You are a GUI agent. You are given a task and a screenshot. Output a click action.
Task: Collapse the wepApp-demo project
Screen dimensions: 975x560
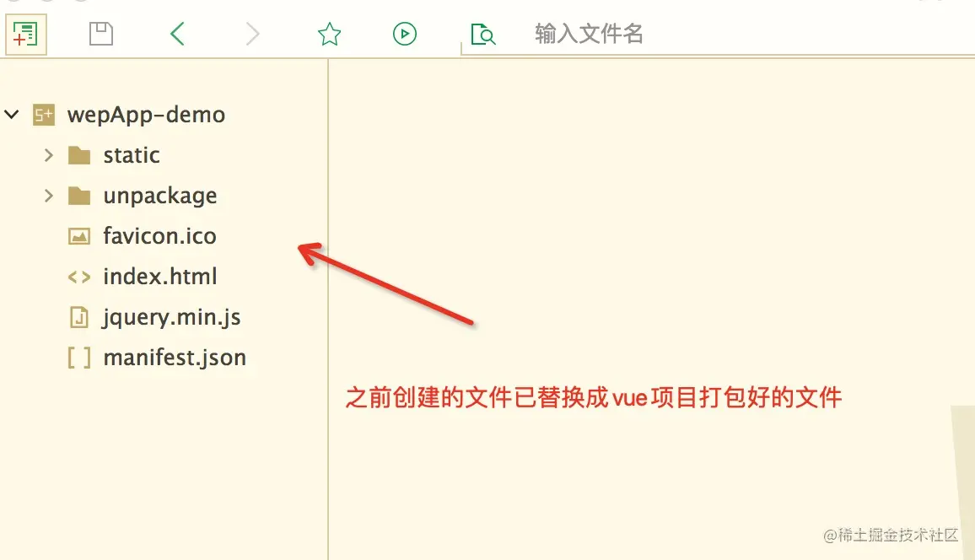point(12,115)
